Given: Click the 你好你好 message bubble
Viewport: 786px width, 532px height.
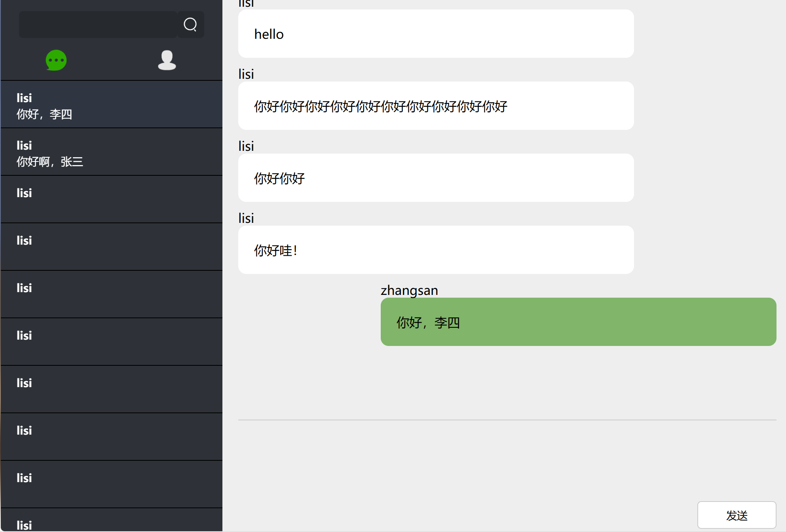Looking at the screenshot, I should 436,178.
